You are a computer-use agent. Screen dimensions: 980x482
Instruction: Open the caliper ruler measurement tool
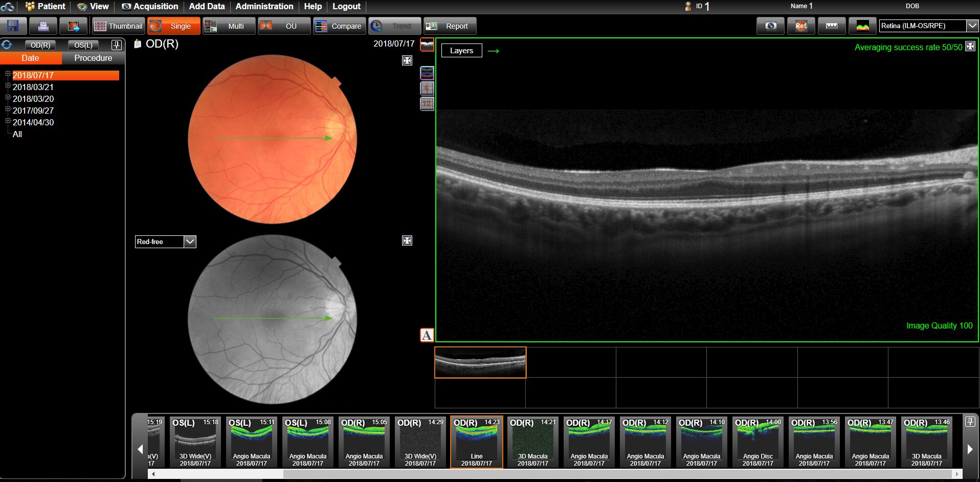(832, 26)
